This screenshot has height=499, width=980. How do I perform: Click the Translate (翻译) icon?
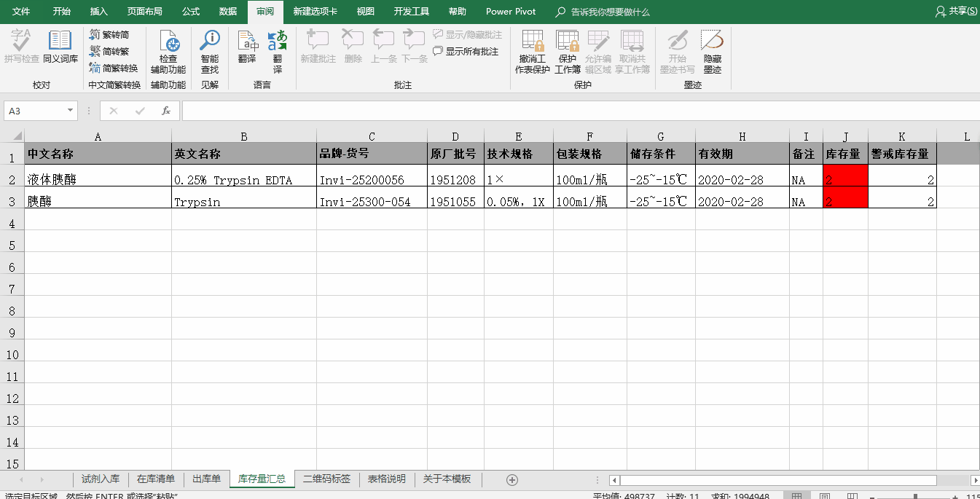tap(247, 47)
